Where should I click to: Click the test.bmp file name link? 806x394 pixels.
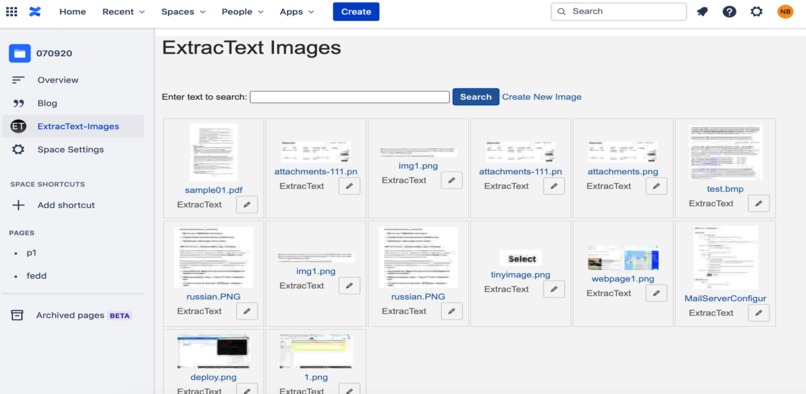pyautogui.click(x=725, y=189)
